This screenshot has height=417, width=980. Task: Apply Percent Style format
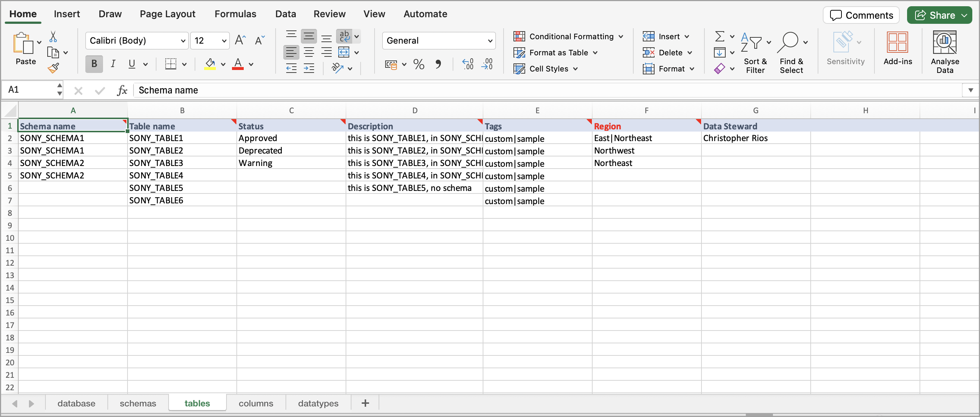click(419, 64)
